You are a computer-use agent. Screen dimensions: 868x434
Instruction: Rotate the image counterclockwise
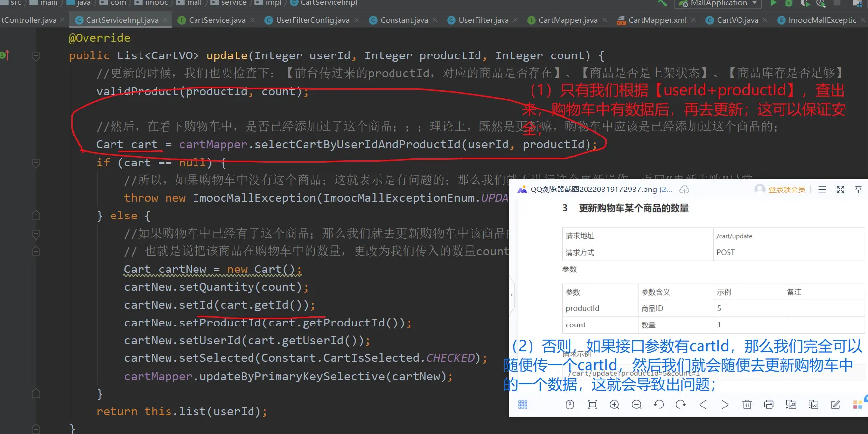coord(659,405)
